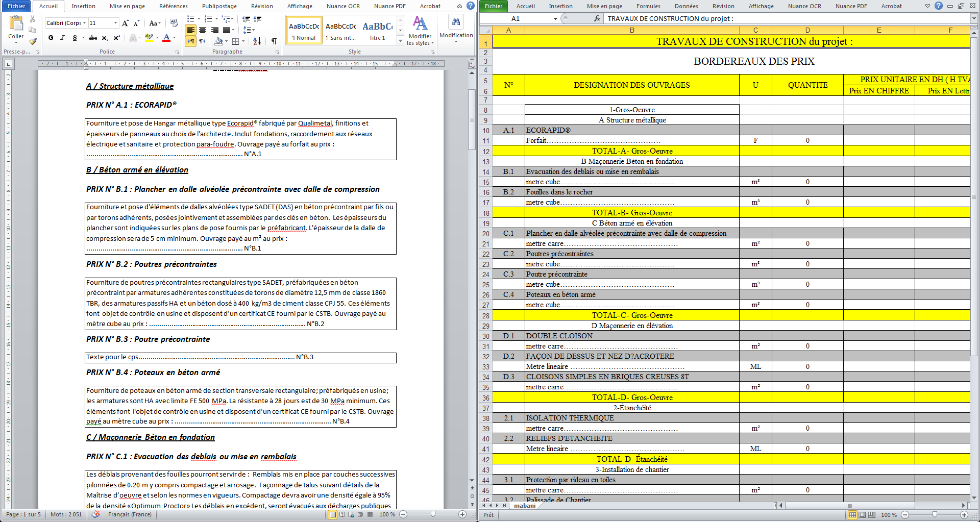Click the right-to-left text direction icon

[203, 41]
